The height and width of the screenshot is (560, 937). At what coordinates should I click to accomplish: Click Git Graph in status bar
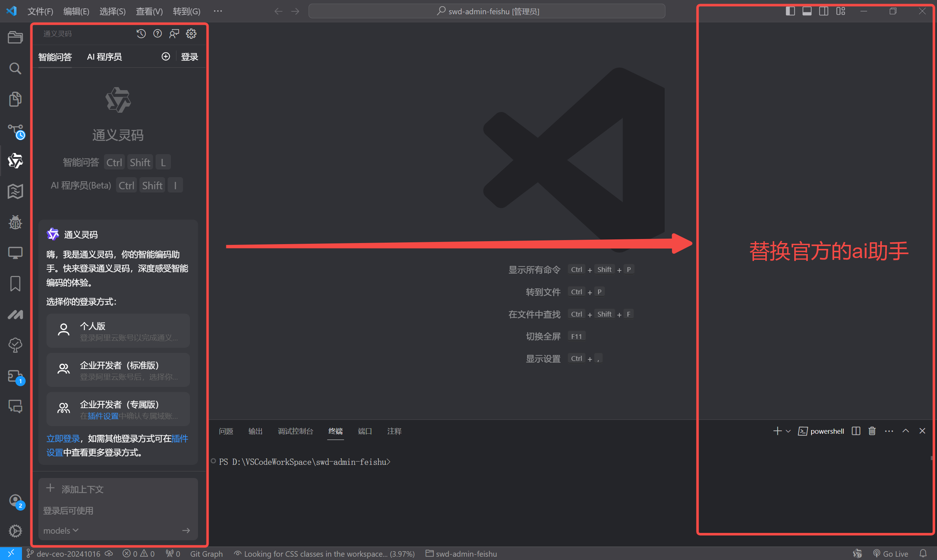pos(206,553)
